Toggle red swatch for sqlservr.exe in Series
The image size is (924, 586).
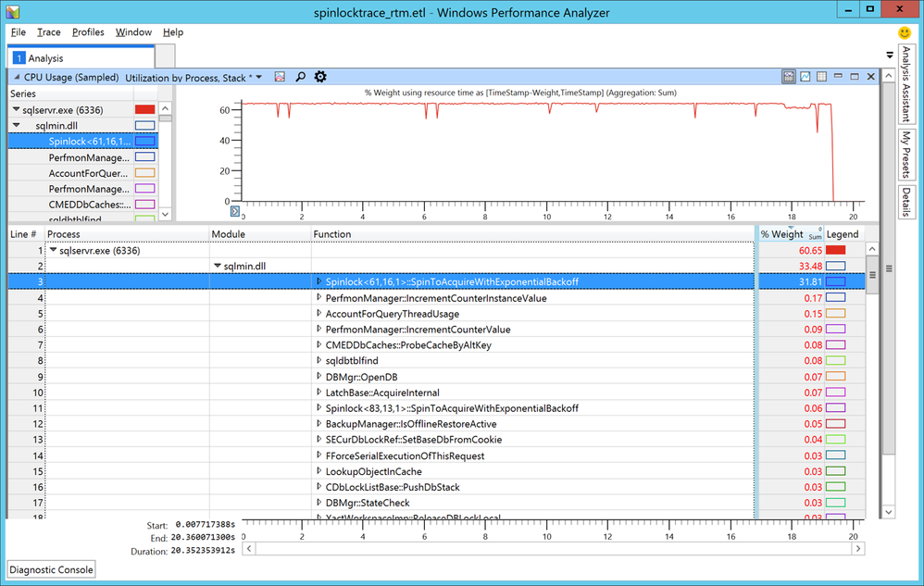coord(145,109)
